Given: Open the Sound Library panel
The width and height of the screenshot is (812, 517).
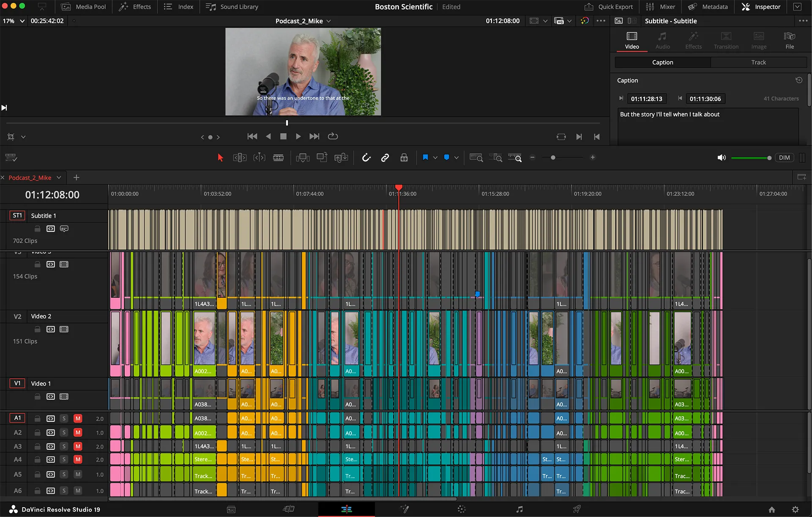Looking at the screenshot, I should (x=232, y=7).
